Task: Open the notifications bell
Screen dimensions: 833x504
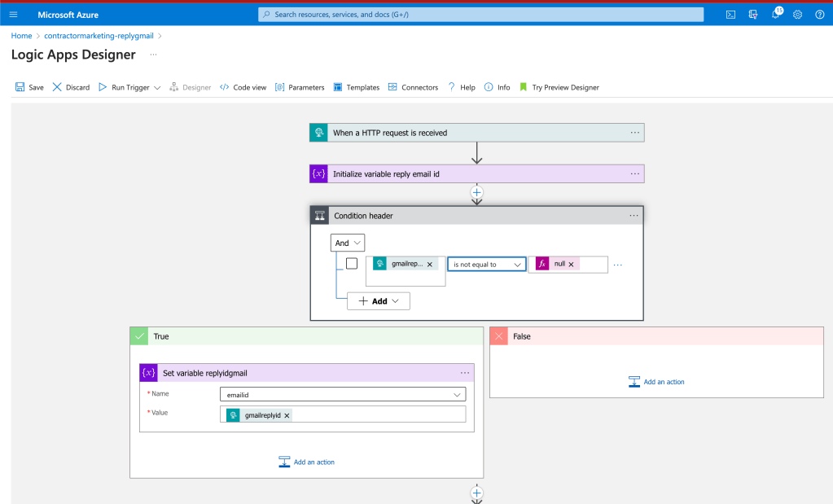Action: click(x=776, y=15)
